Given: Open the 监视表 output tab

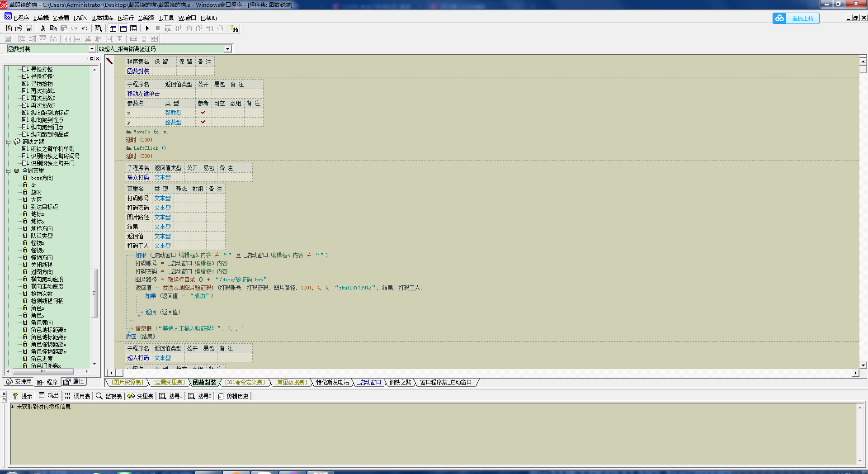Looking at the screenshot, I should 109,396.
